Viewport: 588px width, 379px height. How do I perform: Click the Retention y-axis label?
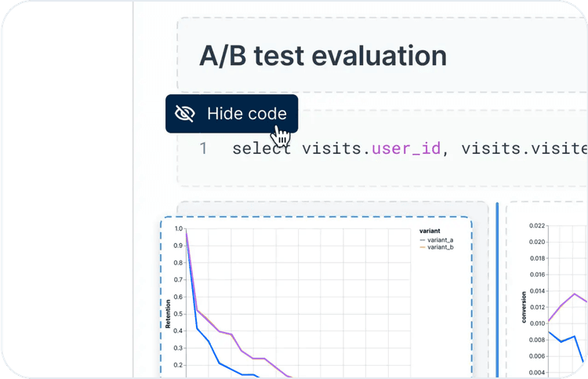point(168,312)
